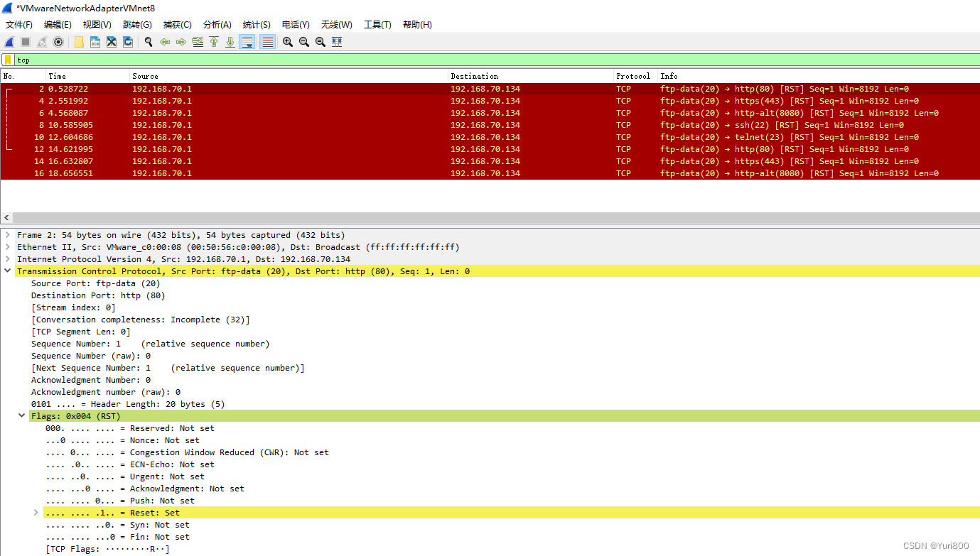Select packet 16 at time 18.656551

tap(490, 173)
